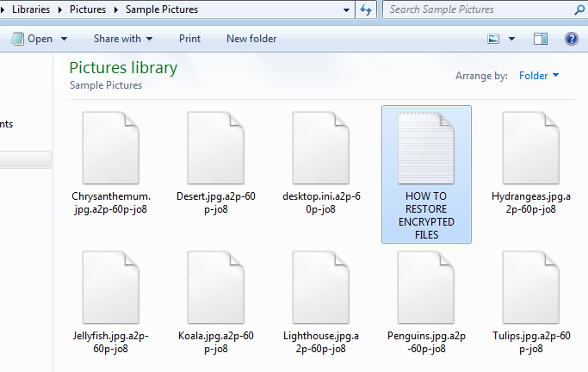This screenshot has width=588, height=372.
Task: Go to Libraries in the breadcrumb
Action: point(31,9)
